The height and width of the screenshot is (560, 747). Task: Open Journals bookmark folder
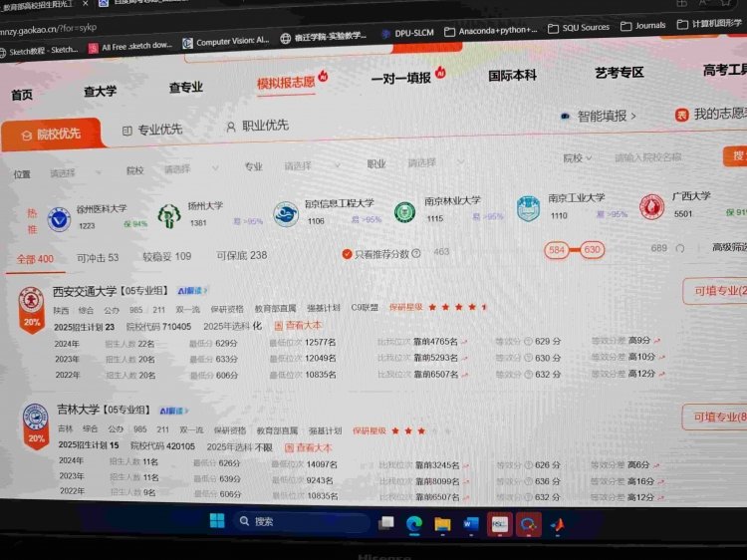click(x=642, y=26)
